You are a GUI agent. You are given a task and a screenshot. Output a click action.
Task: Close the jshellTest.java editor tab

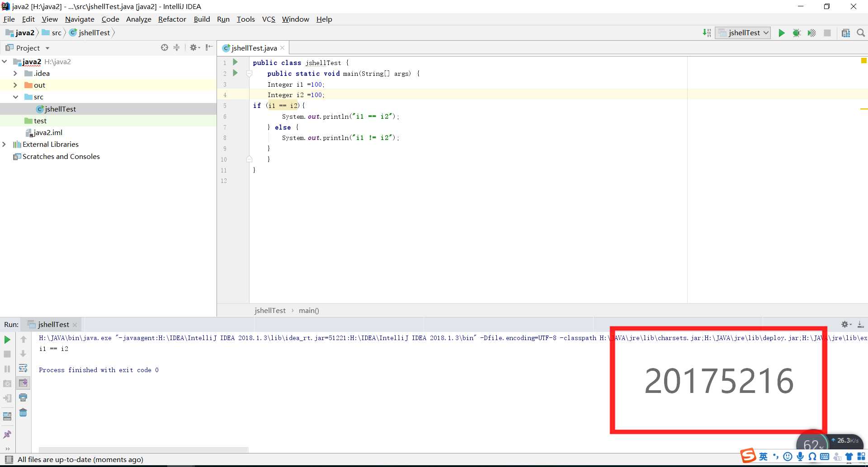pyautogui.click(x=283, y=48)
